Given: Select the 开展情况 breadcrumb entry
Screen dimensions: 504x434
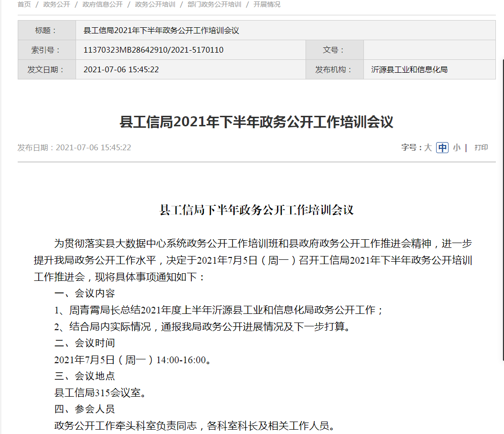Looking at the screenshot, I should (x=267, y=4).
